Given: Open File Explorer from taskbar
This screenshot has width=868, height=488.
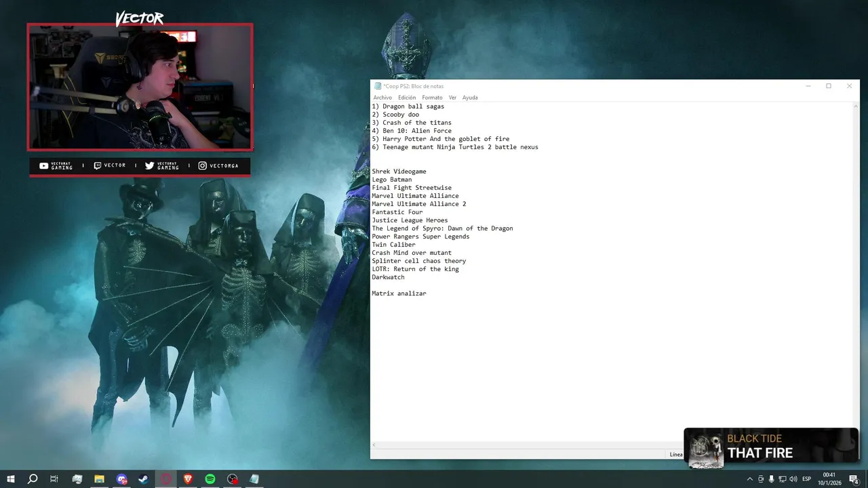Looking at the screenshot, I should (x=99, y=479).
